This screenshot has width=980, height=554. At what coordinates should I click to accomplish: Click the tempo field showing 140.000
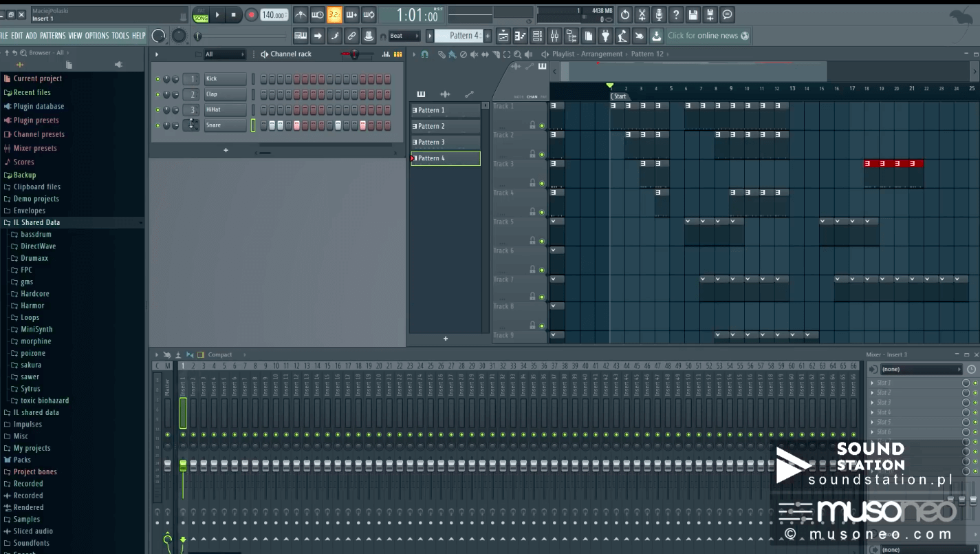coord(274,15)
